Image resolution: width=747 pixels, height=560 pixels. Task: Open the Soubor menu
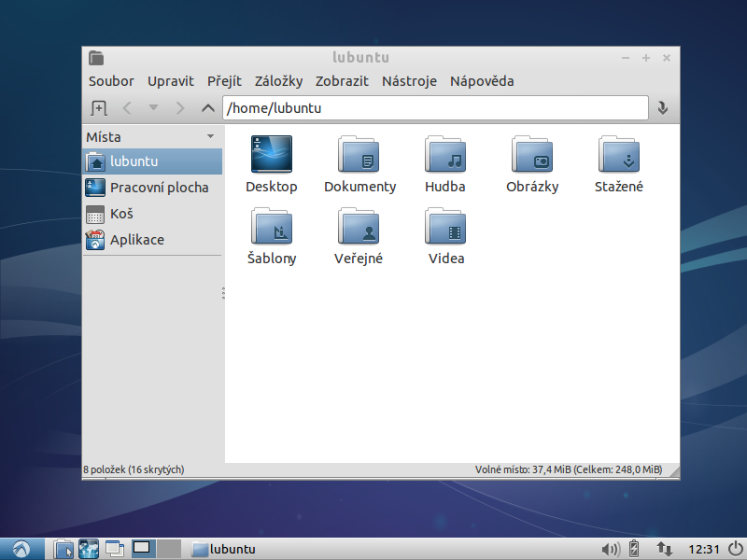tap(110, 81)
